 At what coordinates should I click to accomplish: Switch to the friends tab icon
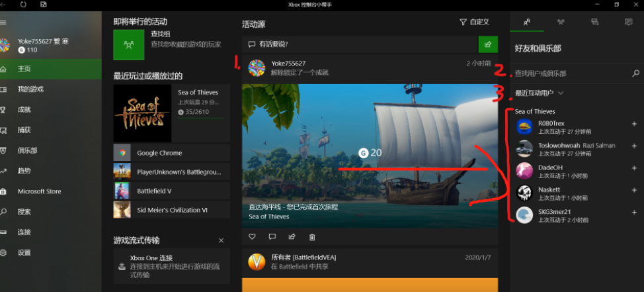[x=527, y=23]
